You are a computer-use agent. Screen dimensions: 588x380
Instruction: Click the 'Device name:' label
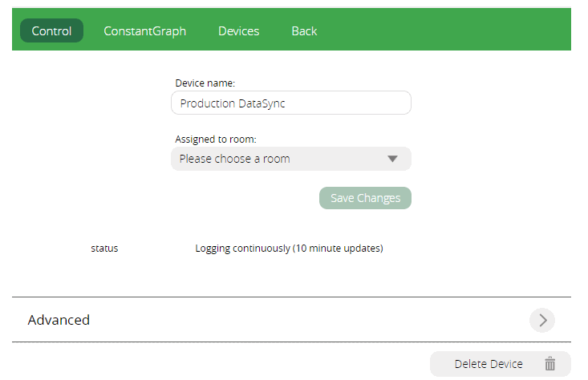pyautogui.click(x=205, y=83)
